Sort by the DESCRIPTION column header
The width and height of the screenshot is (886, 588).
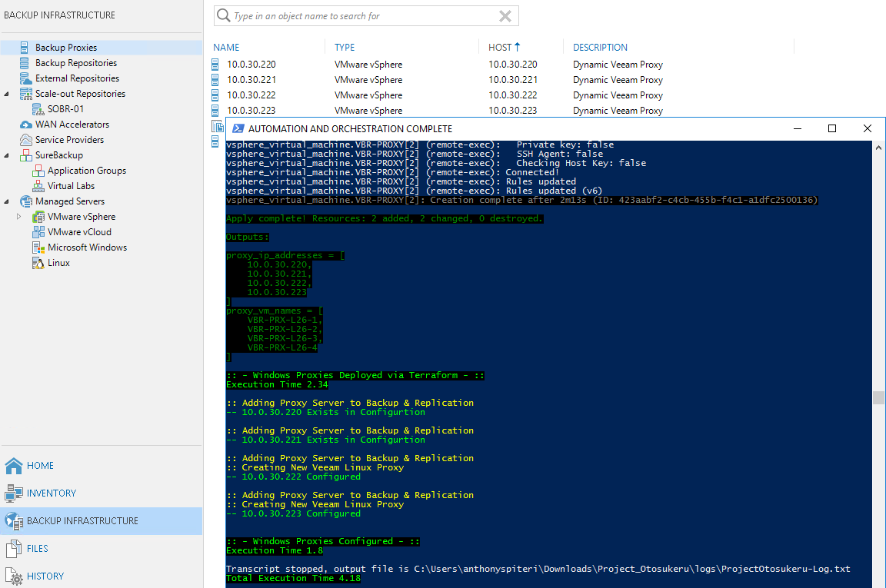click(600, 48)
